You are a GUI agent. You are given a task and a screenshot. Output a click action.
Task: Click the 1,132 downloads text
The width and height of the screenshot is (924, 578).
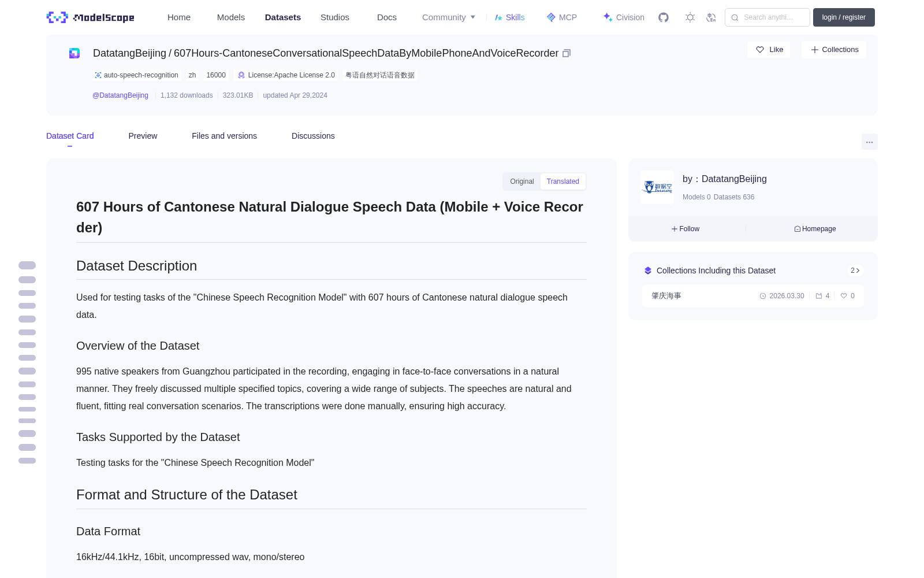pyautogui.click(x=187, y=95)
